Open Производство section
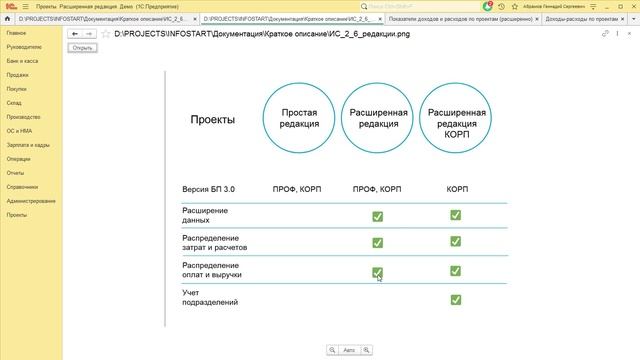The width and height of the screenshot is (640, 360). (x=23, y=117)
